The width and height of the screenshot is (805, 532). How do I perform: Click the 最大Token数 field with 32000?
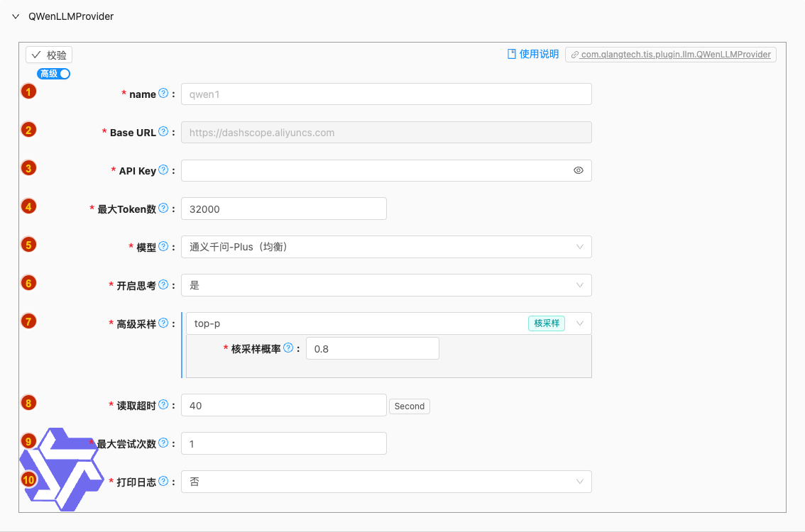coord(283,209)
